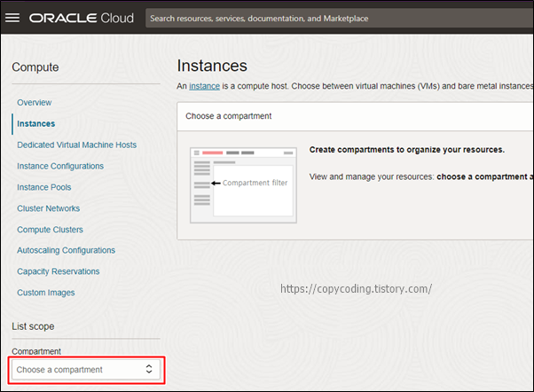Focus the search resources input field
Viewport: 534px width, 392px height.
[x=339, y=19]
